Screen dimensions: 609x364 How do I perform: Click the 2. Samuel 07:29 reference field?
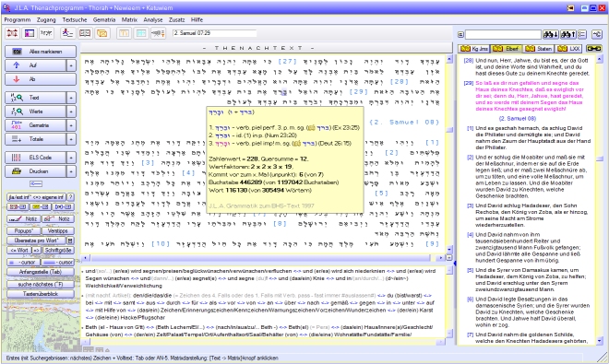(214, 33)
